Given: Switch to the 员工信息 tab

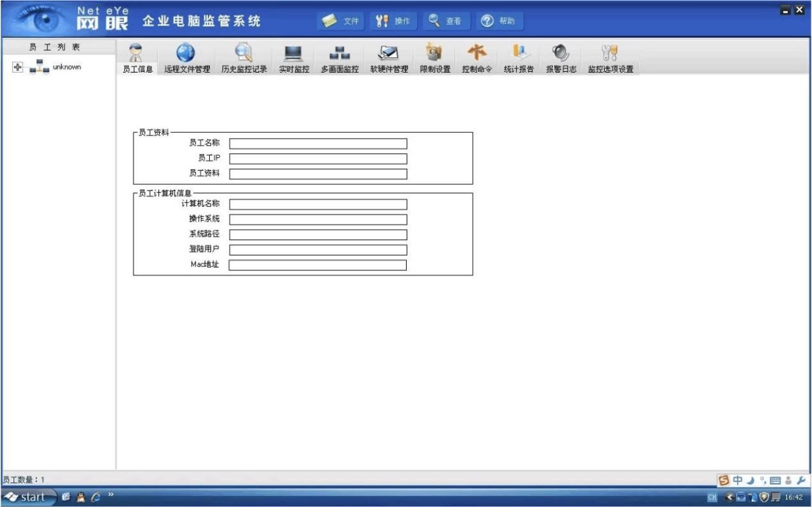Looking at the screenshot, I should (137, 69).
